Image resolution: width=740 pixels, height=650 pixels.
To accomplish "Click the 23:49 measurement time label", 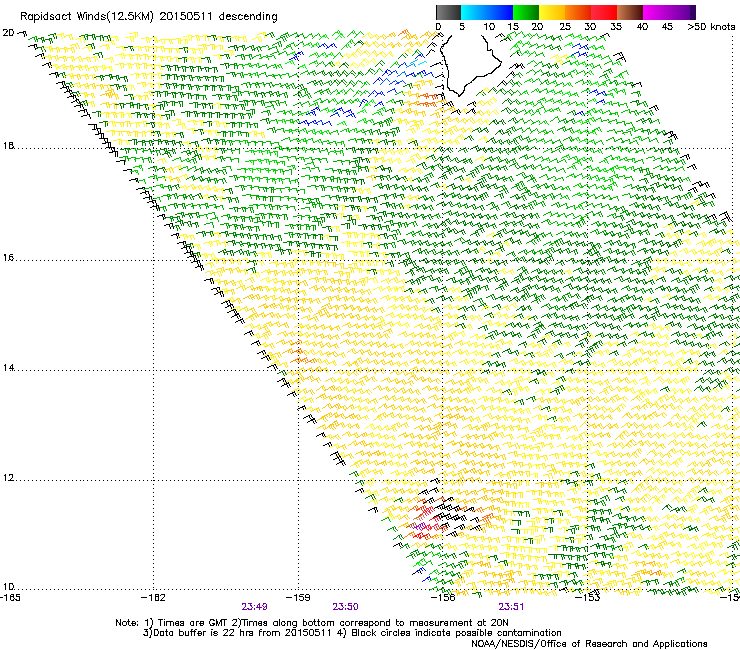I will coord(254,607).
